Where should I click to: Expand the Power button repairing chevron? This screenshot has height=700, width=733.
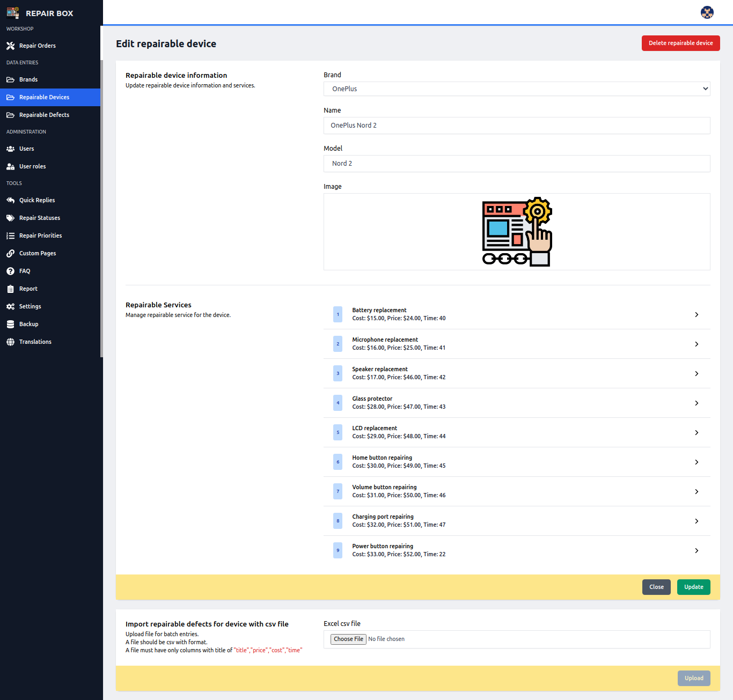click(696, 550)
